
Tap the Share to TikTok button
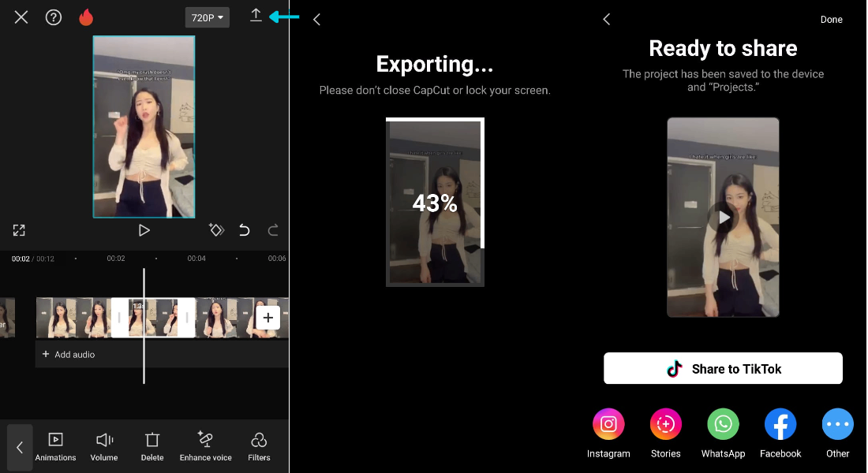[723, 368]
